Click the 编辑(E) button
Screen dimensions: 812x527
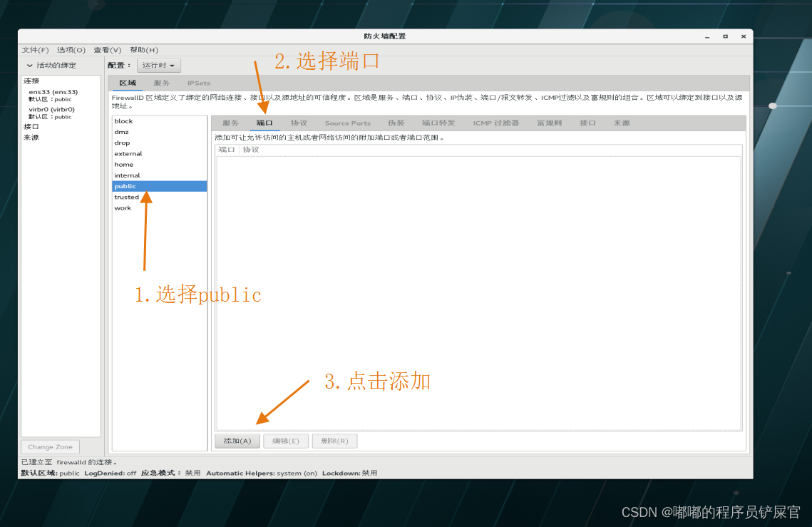pos(286,441)
